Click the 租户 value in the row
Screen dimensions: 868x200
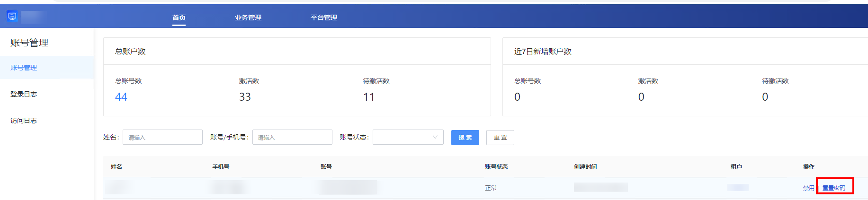pyautogui.click(x=738, y=188)
